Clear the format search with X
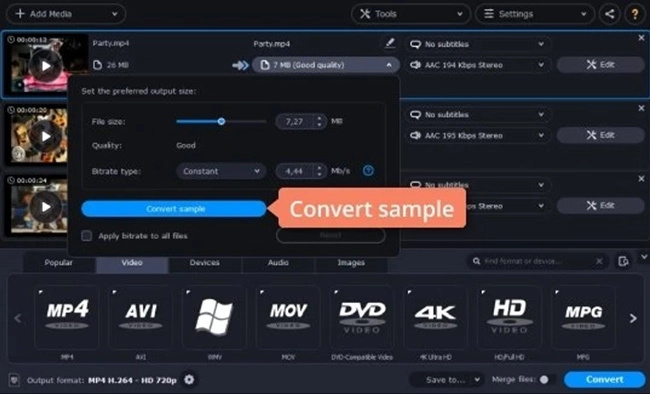The height and width of the screenshot is (394, 650). click(x=599, y=261)
